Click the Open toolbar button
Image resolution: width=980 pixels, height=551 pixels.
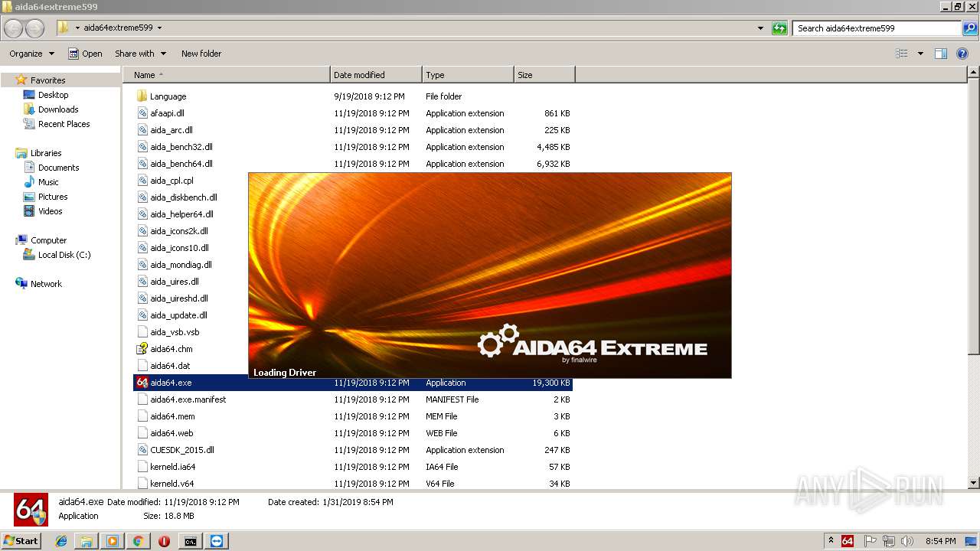(85, 54)
